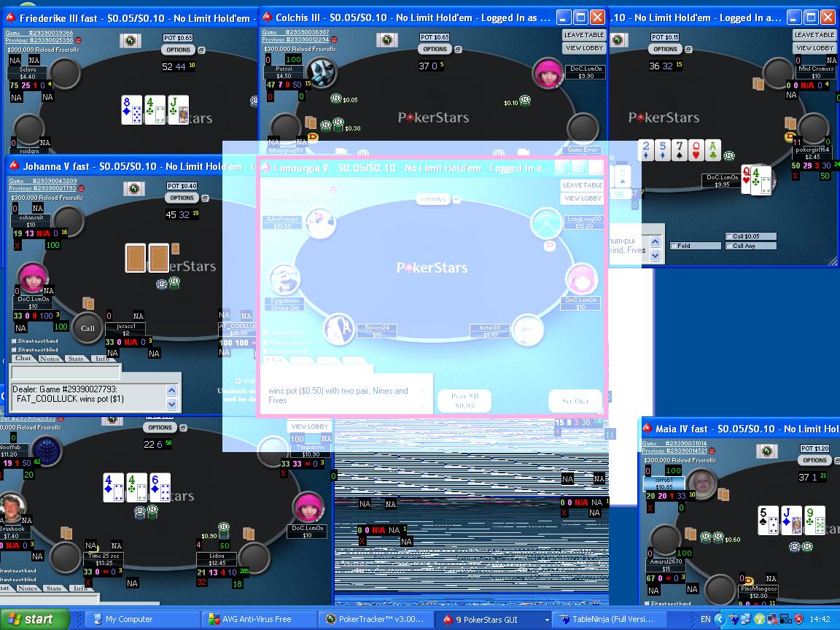Open AVG Anti-Virus Free taskbar item
Screen dimensions: 840x630
(260, 619)
